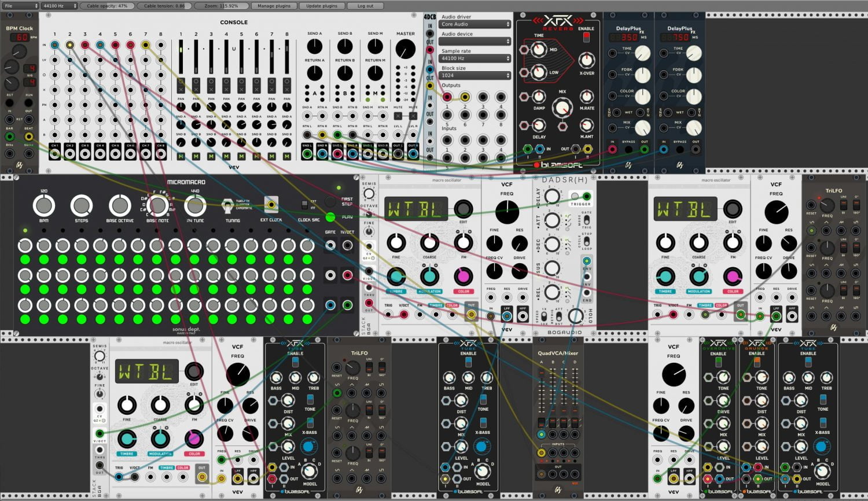Click XFX Reverb IN I jack
This screenshot has width=868, height=501.
click(x=527, y=149)
